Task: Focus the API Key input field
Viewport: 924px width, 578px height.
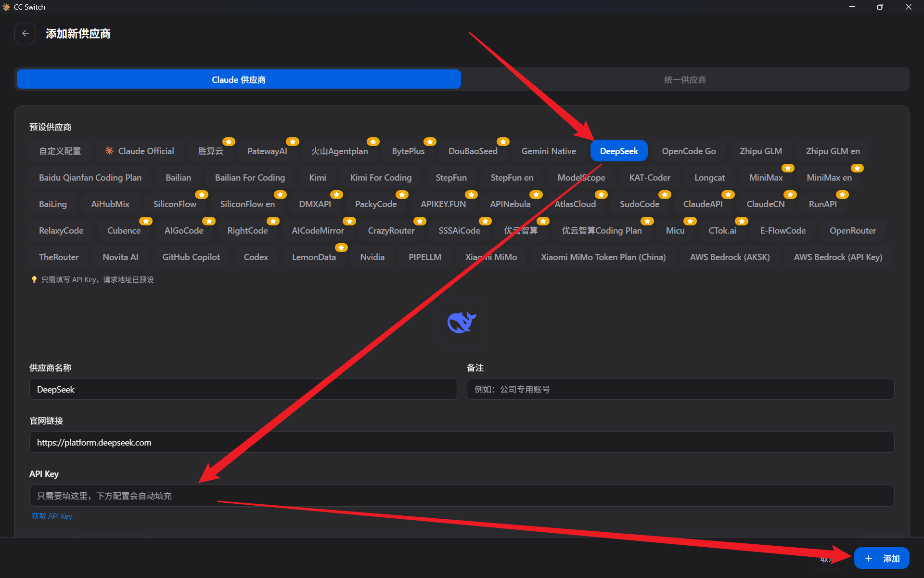Action: (x=462, y=496)
